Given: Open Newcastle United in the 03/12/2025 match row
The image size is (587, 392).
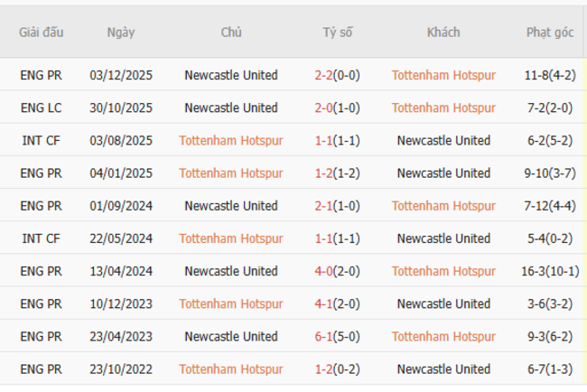Looking at the screenshot, I should click(x=231, y=76).
